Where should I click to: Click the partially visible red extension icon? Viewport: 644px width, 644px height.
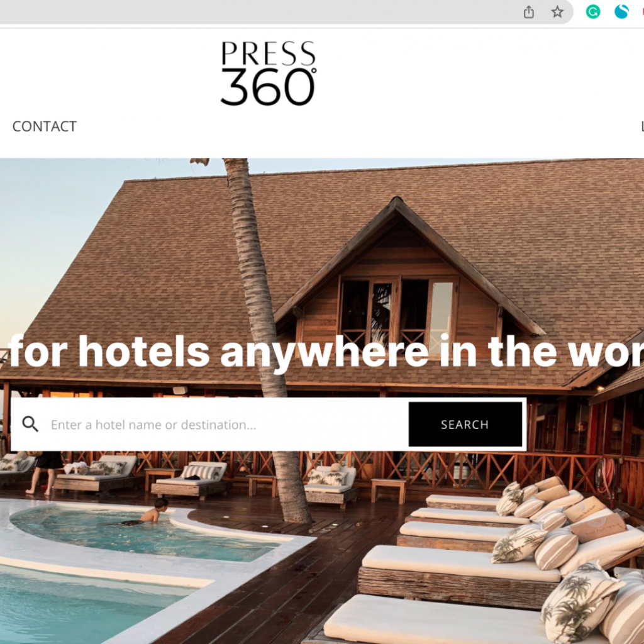pos(642,11)
